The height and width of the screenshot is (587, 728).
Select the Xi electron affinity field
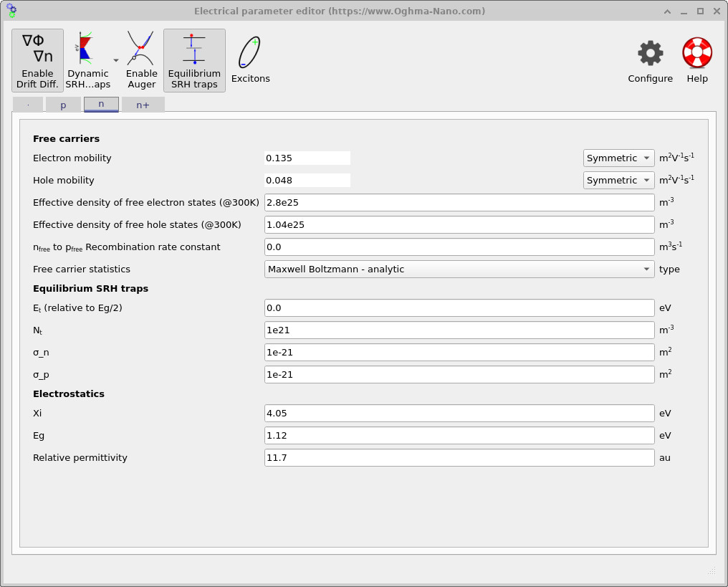[x=459, y=413]
